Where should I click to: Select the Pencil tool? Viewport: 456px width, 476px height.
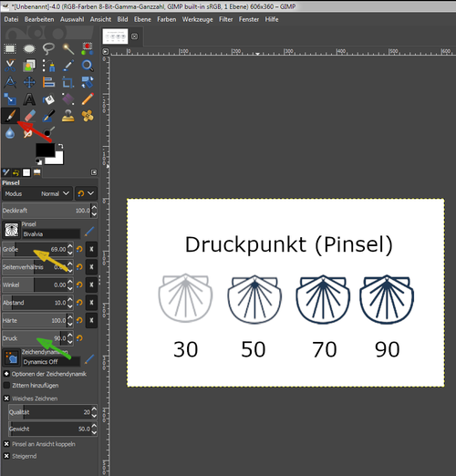88,99
